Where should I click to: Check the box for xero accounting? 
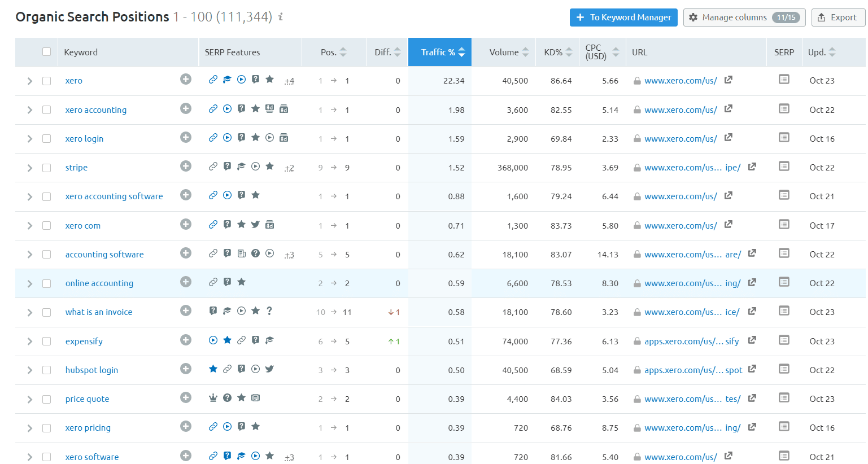tap(46, 110)
